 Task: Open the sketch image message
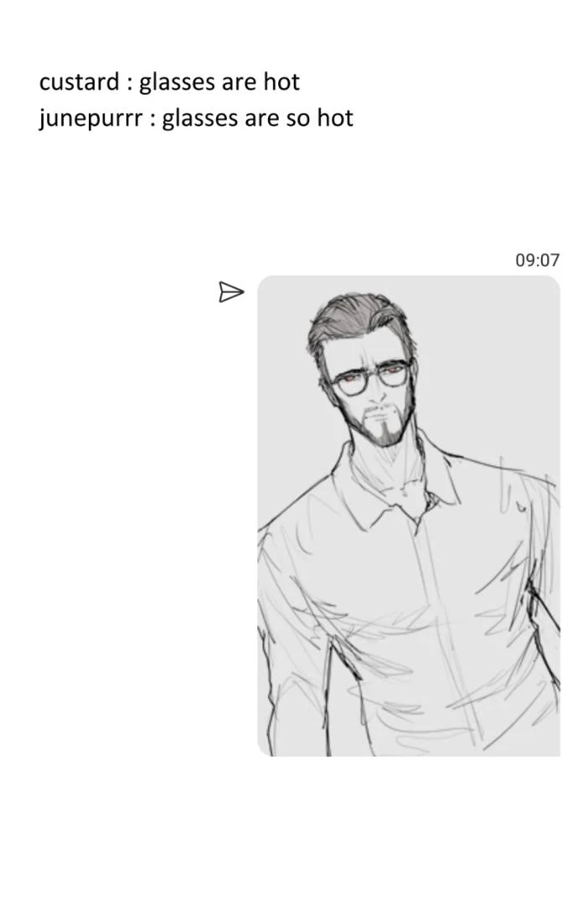click(x=409, y=516)
